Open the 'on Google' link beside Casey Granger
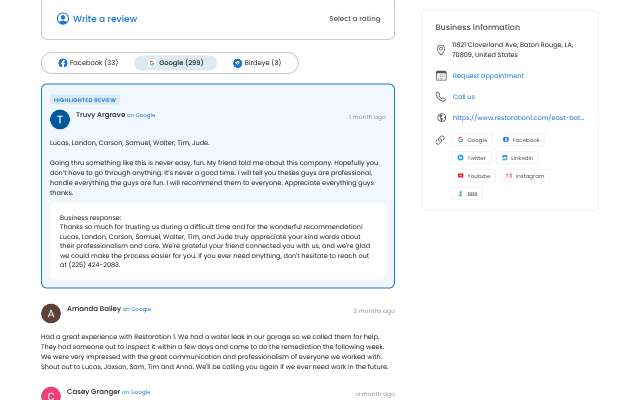This screenshot has width=640, height=400. 136,392
